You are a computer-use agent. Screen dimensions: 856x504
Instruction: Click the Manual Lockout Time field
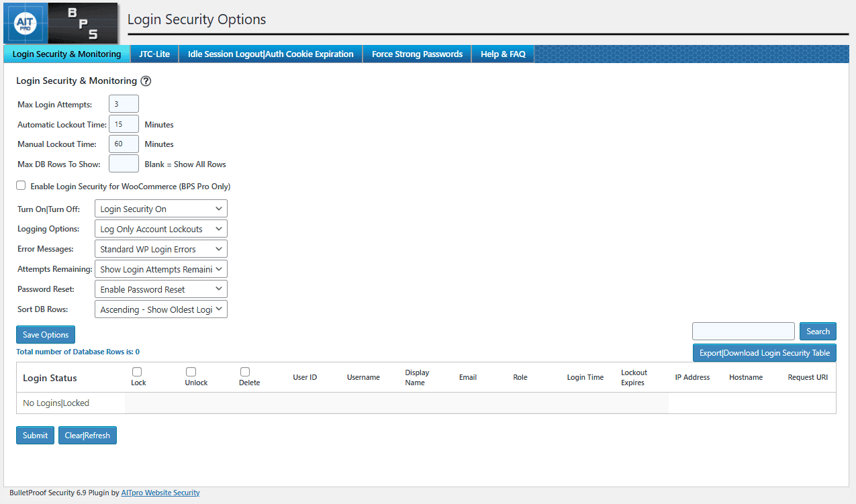[x=124, y=144]
